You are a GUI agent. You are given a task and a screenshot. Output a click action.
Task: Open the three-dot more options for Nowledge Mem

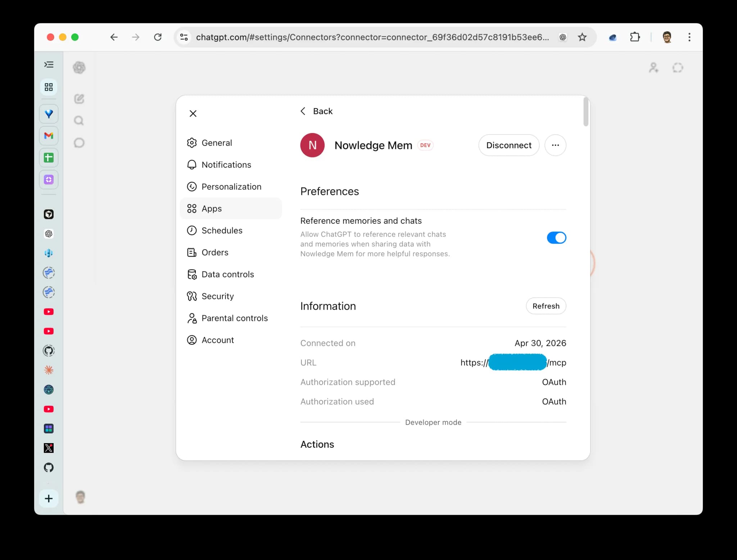pyautogui.click(x=555, y=145)
